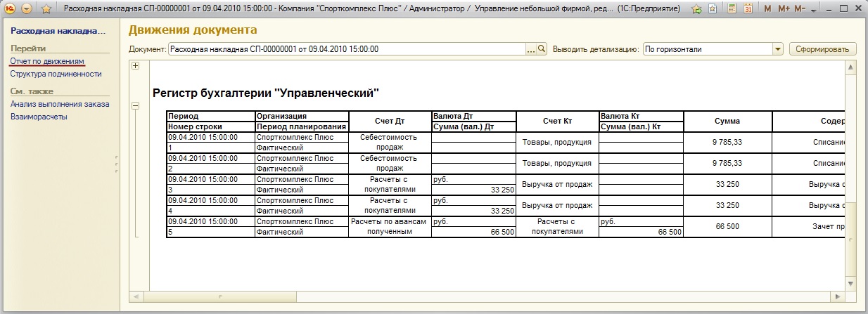Open the Выводить детализацию dropdown arrow
868x314 pixels.
(778, 49)
